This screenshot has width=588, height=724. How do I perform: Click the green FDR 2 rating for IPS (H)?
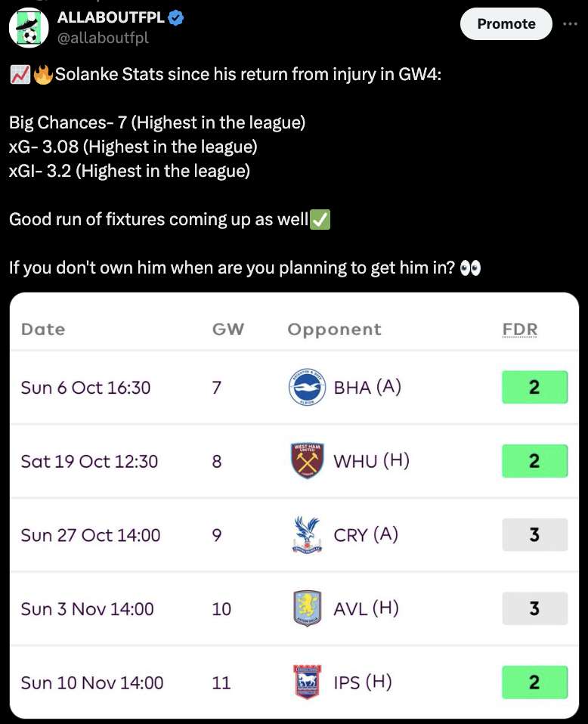pos(535,682)
